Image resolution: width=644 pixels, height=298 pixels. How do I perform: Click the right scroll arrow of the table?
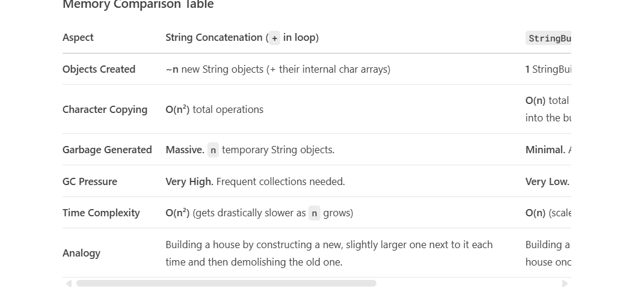(x=564, y=284)
